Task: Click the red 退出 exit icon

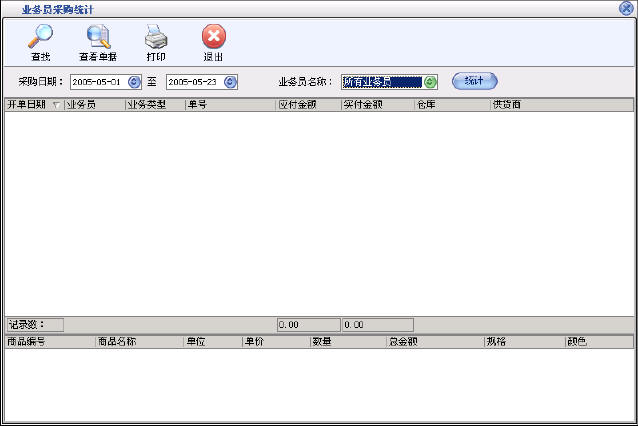Action: [213, 37]
